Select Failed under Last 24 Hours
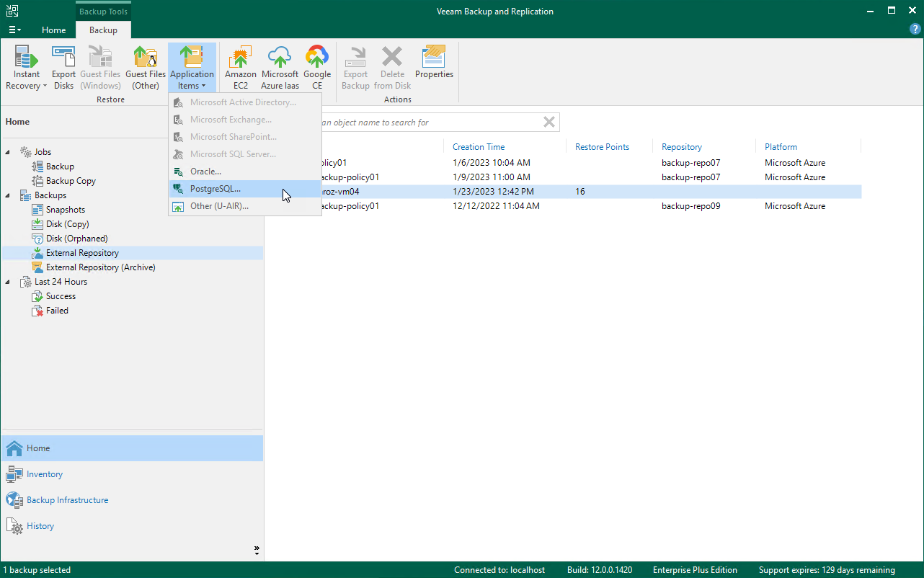This screenshot has width=924, height=578. [57, 311]
